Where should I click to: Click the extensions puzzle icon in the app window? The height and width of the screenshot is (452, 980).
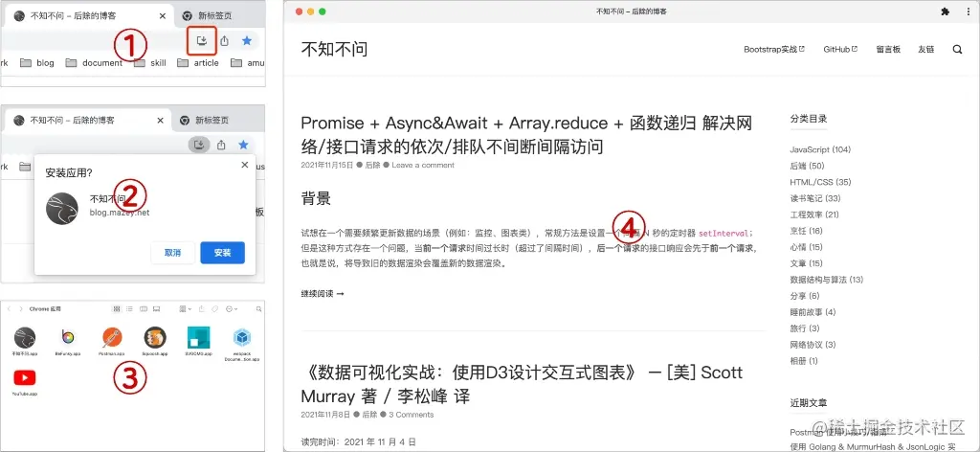click(945, 11)
